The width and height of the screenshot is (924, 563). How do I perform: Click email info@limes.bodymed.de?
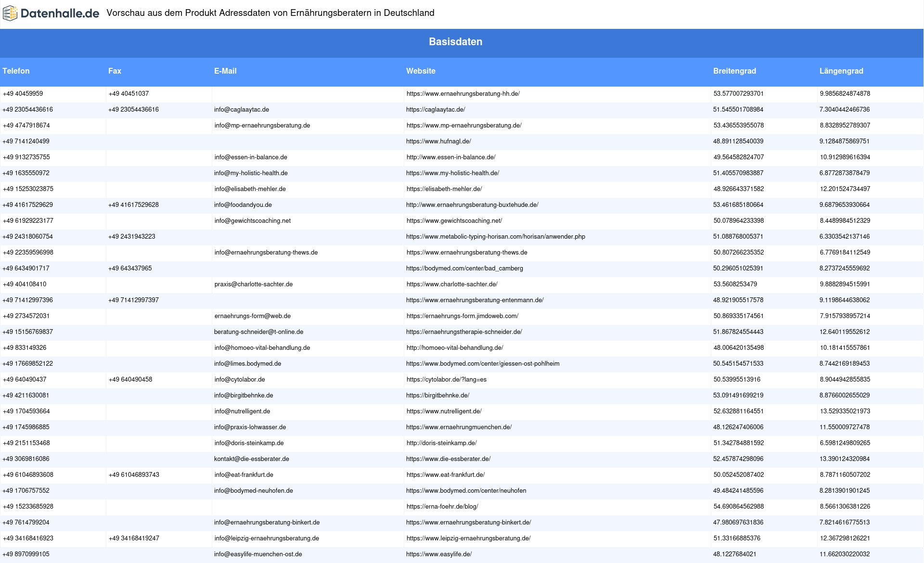[x=247, y=364]
